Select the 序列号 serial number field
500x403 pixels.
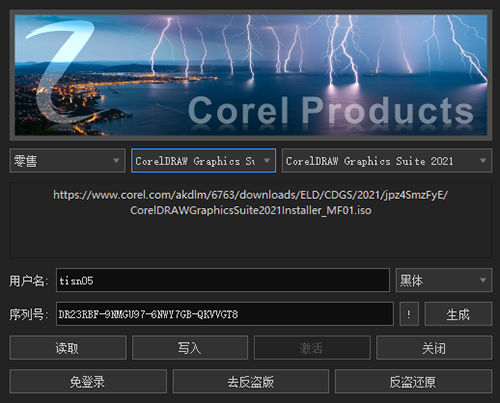point(225,314)
